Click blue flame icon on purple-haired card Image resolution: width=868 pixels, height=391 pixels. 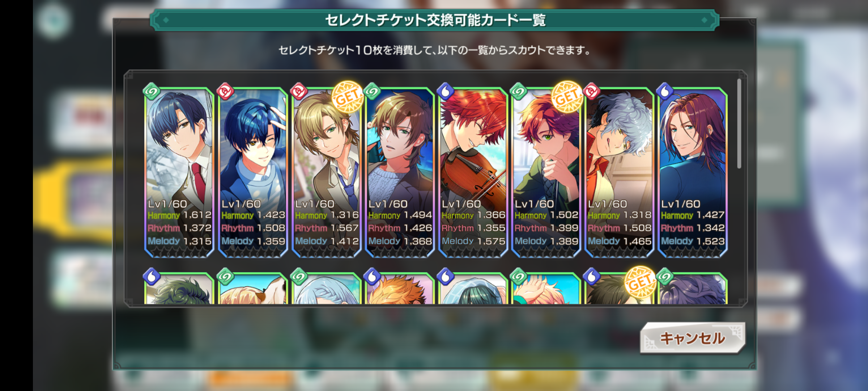665,91
